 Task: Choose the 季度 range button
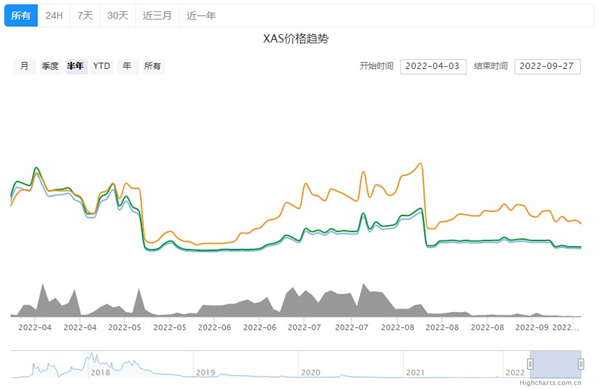pos(50,66)
